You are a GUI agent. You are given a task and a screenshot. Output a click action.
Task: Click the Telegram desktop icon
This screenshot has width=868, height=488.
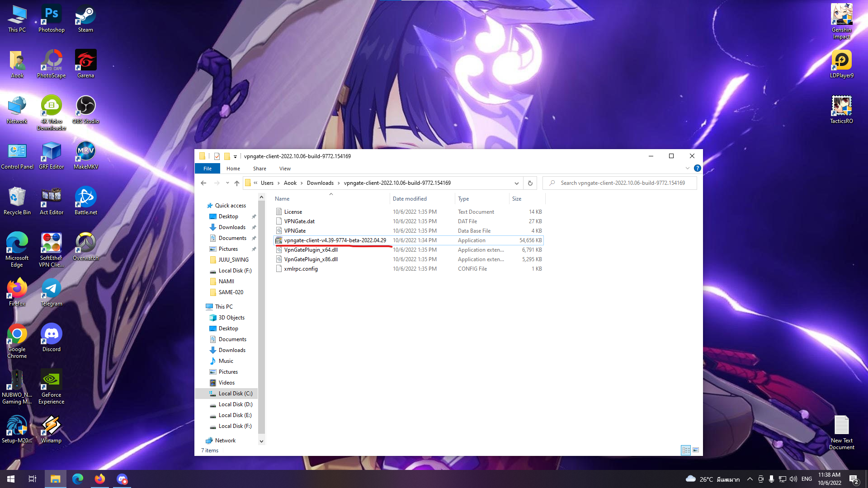click(52, 292)
